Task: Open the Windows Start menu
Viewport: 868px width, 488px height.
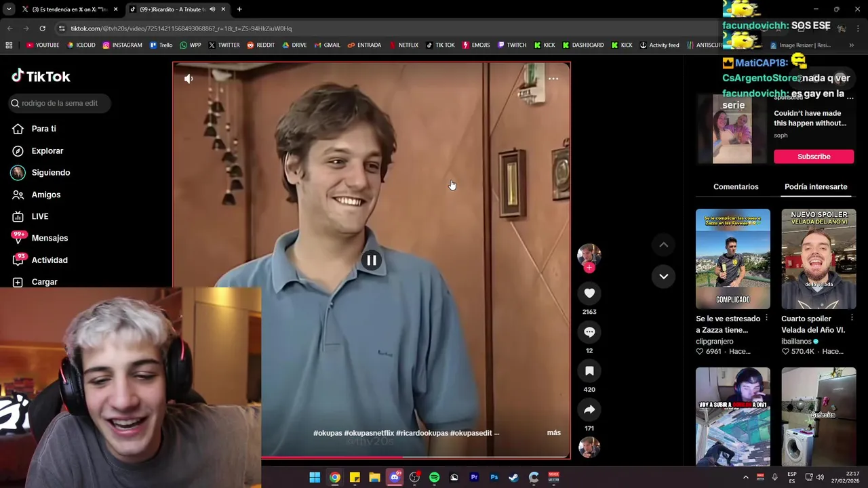Action: pyautogui.click(x=315, y=477)
